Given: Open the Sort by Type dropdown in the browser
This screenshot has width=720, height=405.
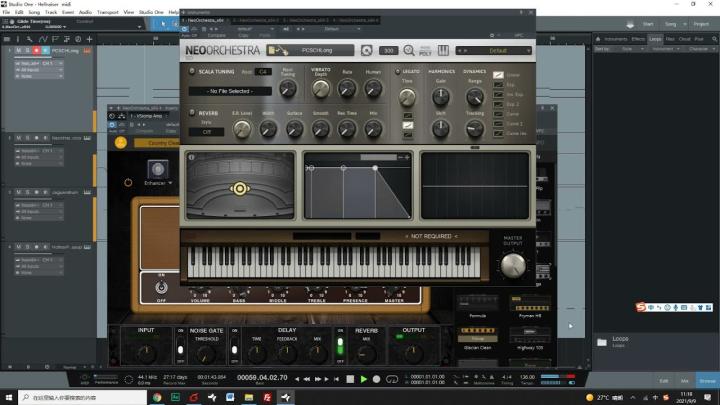Looking at the screenshot, I should pyautogui.click(x=629, y=49).
